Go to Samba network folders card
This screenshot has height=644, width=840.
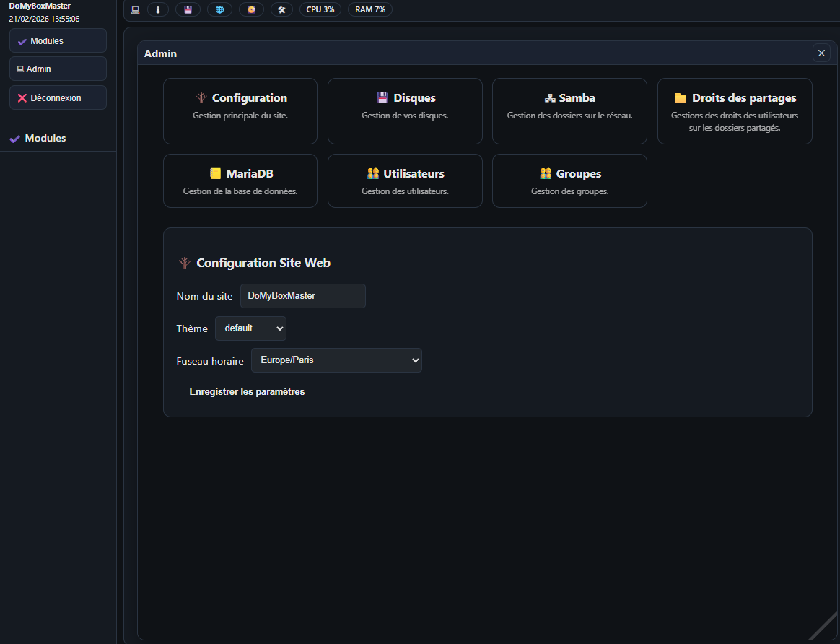569,111
